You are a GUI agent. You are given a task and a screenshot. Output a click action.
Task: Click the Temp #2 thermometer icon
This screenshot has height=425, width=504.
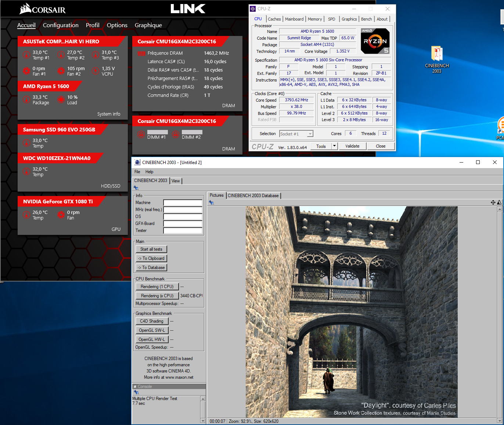61,55
